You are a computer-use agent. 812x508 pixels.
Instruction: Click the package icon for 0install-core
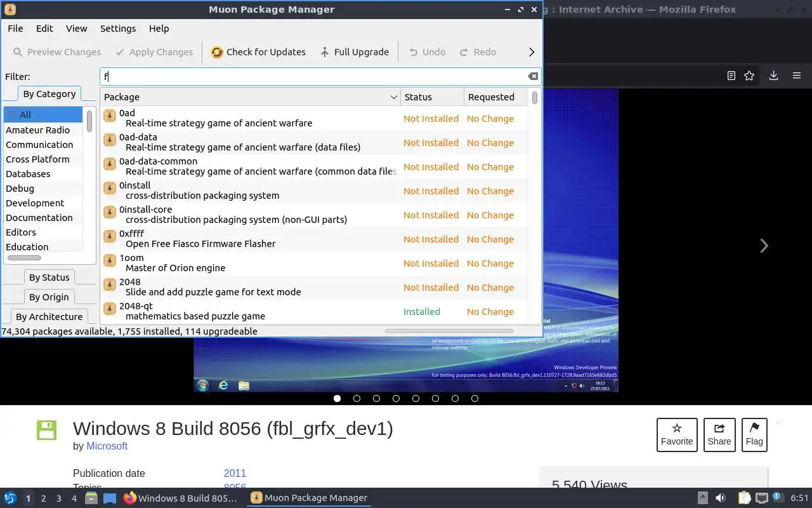click(x=109, y=211)
